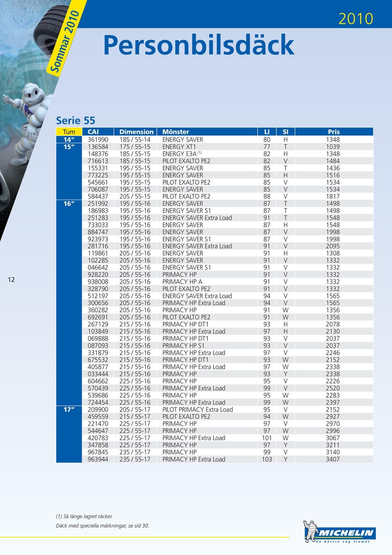Click 'PILOT PRIMACY Extra Load' pattern name

[x=198, y=410]
